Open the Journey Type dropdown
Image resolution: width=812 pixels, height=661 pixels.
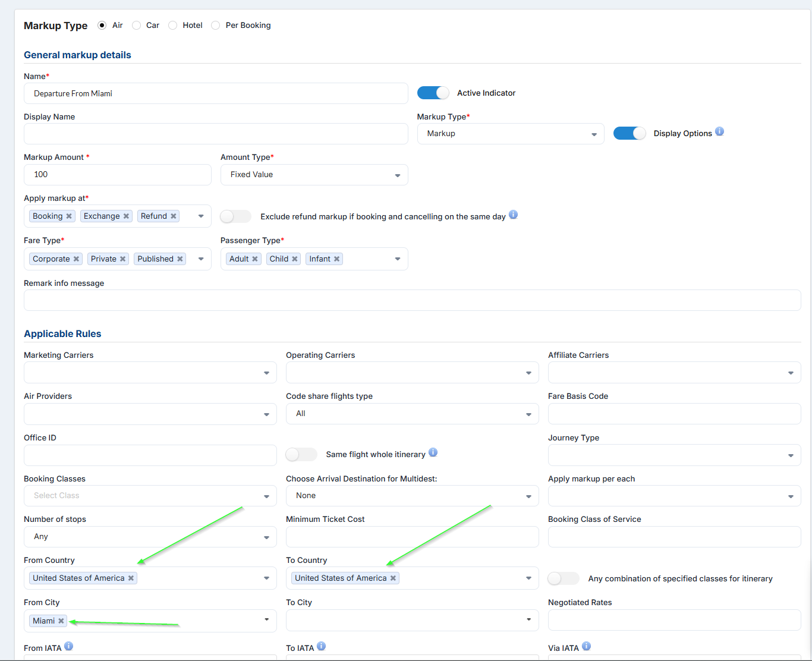(x=675, y=455)
